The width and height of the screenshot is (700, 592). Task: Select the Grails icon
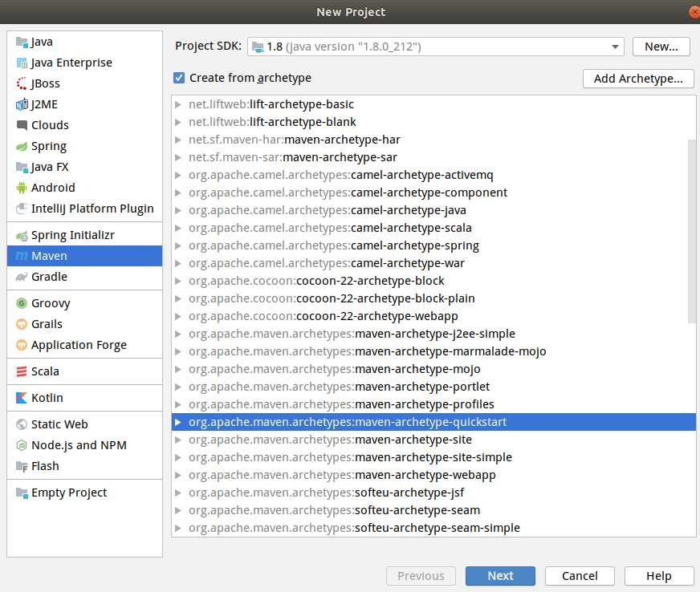click(22, 324)
